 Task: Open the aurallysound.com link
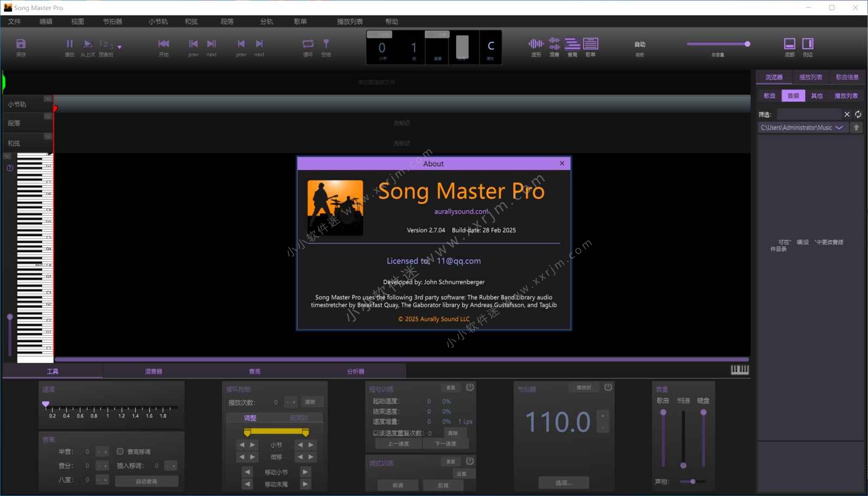click(x=461, y=211)
